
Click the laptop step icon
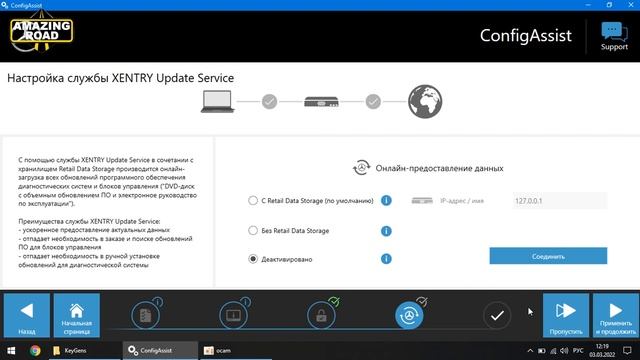pos(217,101)
